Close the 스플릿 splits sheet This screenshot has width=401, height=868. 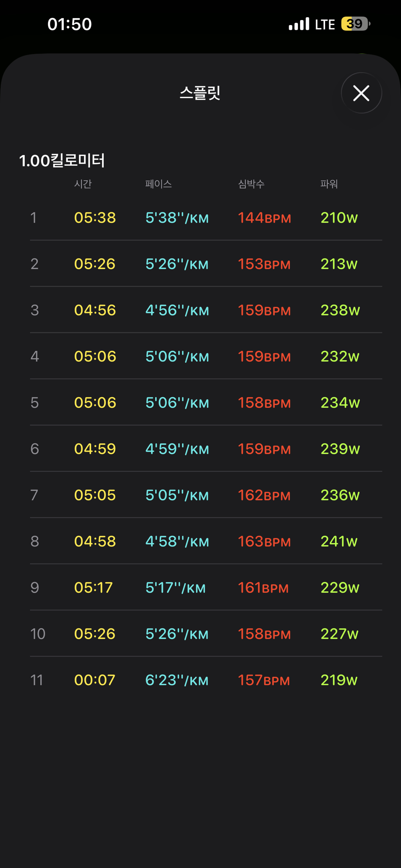pos(361,93)
